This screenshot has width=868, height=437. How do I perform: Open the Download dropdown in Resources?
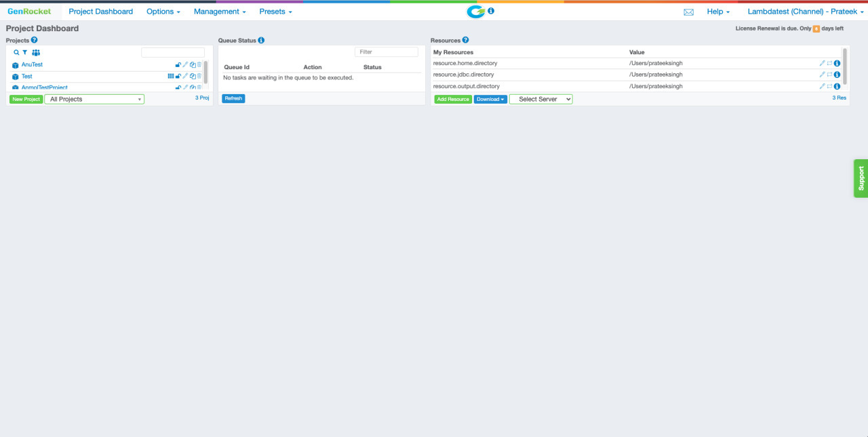(x=490, y=98)
